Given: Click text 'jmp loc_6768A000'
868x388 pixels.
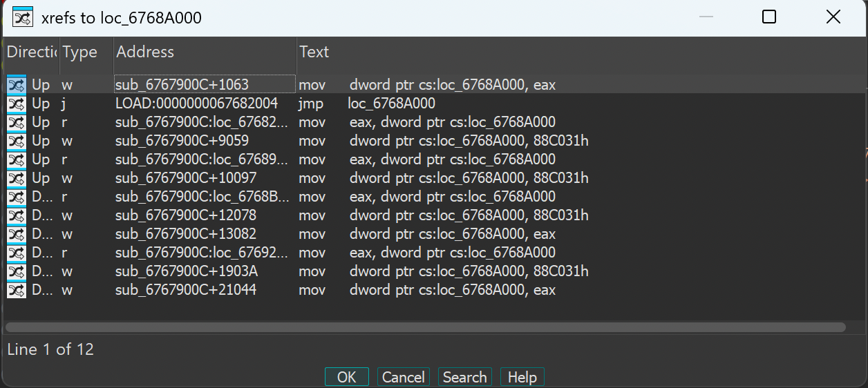Looking at the screenshot, I should [x=367, y=104].
